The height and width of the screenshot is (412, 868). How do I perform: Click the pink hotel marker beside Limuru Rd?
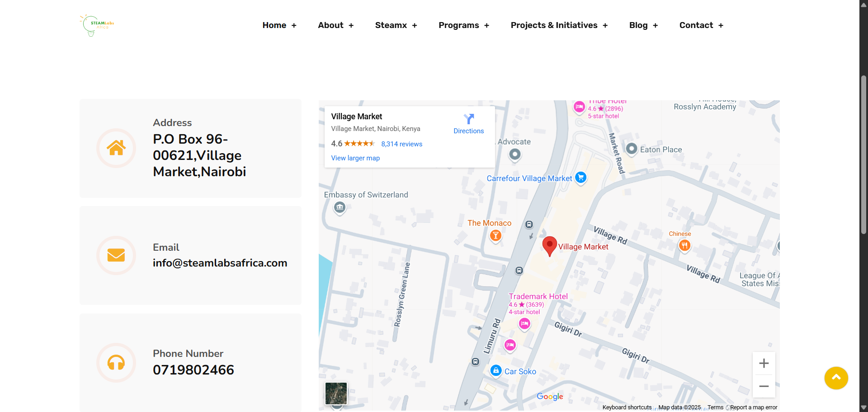510,346
